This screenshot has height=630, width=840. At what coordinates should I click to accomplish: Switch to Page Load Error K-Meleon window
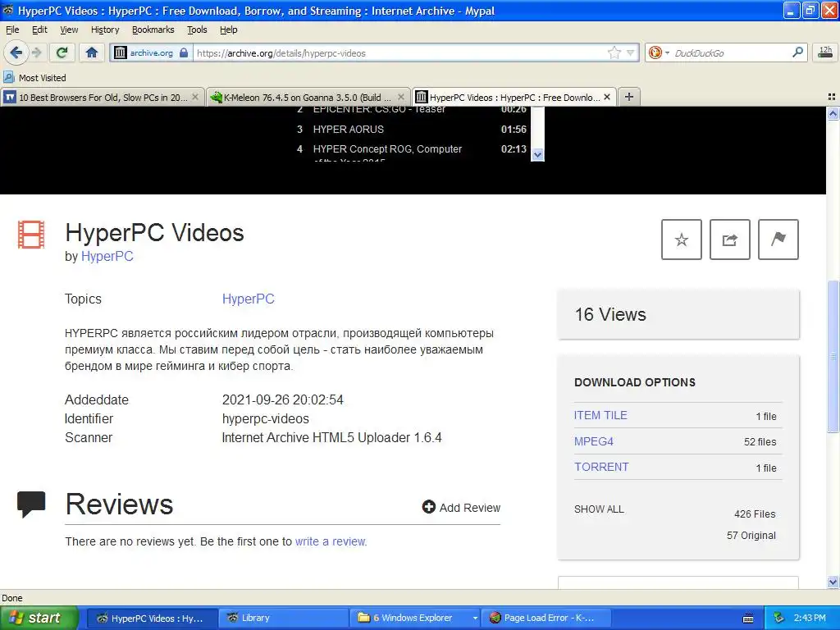546,618
